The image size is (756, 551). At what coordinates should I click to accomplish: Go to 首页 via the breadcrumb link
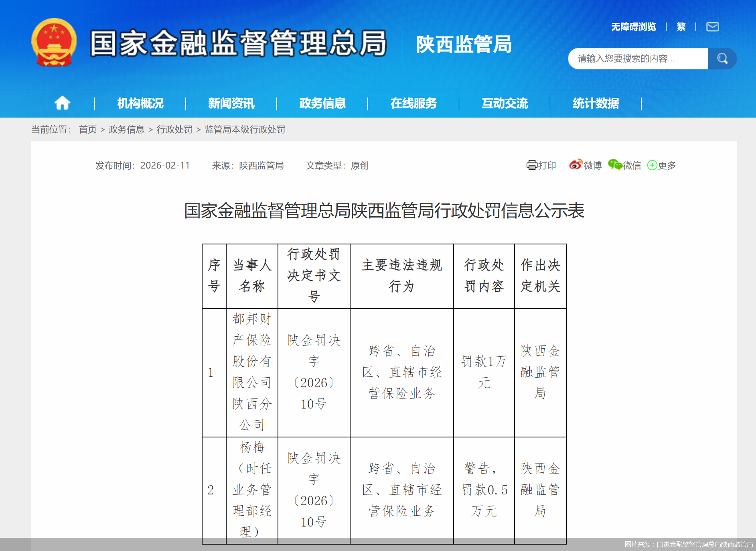click(87, 129)
